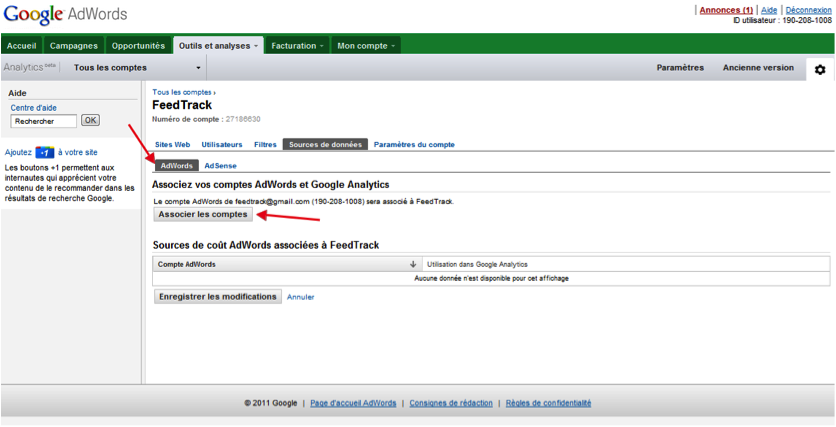Image resolution: width=836 pixels, height=427 pixels.
Task: Click the Associer les comptes button
Action: tap(203, 214)
